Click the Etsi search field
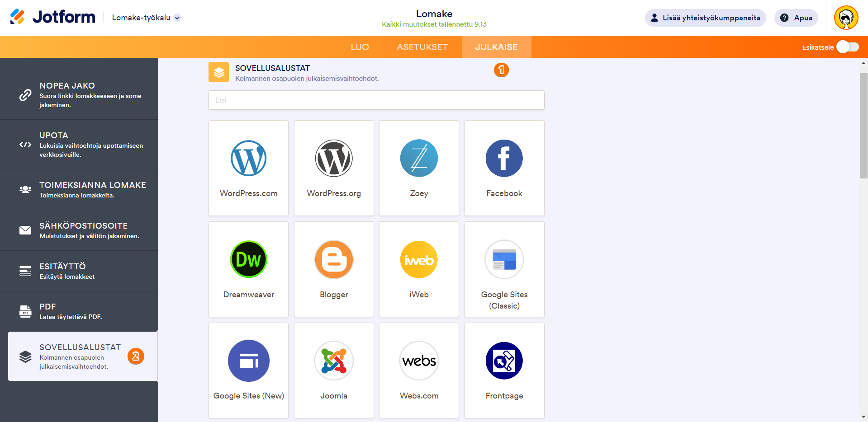The image size is (868, 422). tap(376, 100)
